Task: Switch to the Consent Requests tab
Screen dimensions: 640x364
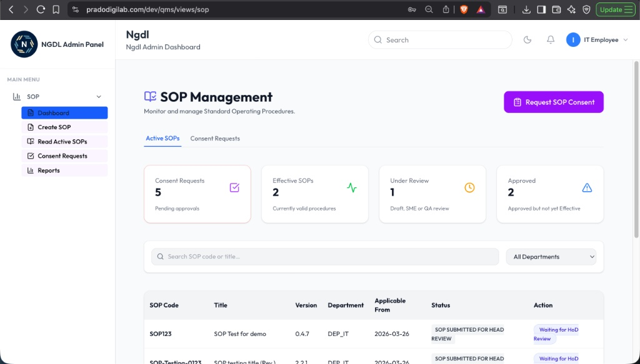Action: [215, 138]
